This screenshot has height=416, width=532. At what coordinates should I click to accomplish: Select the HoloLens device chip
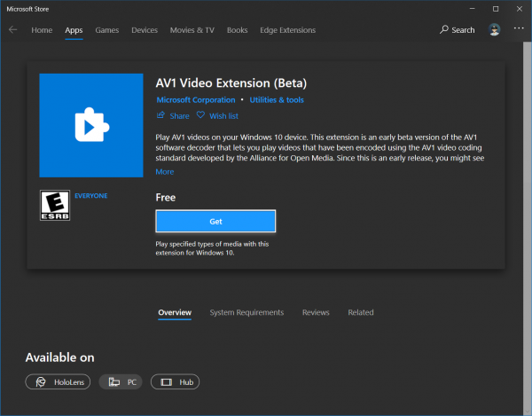[58, 381]
